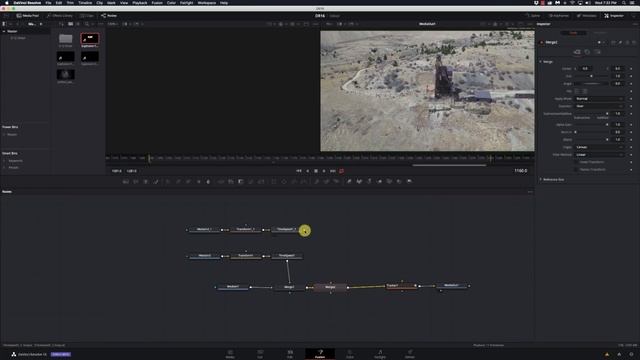Toggle the Nodes panel button

click(109, 16)
